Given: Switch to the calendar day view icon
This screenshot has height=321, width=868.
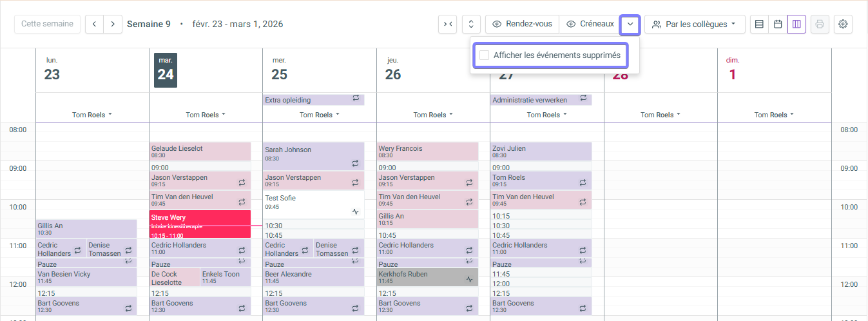Looking at the screenshot, I should (778, 24).
